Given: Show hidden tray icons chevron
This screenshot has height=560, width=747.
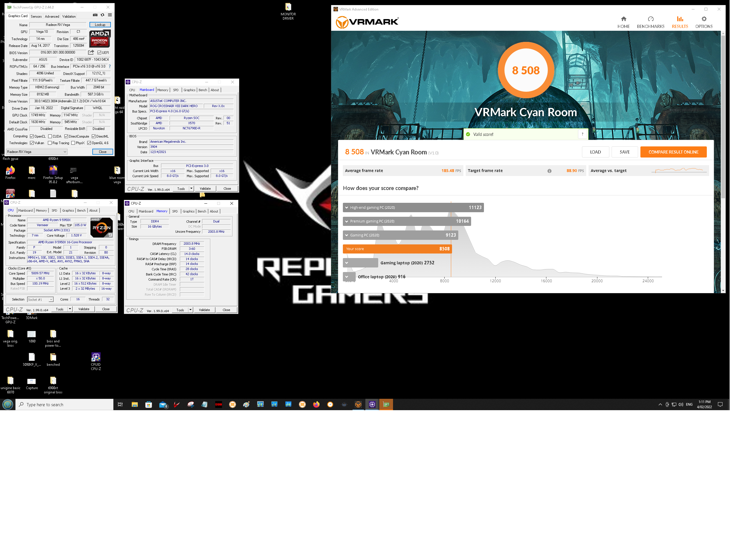Looking at the screenshot, I should pyautogui.click(x=660, y=404).
